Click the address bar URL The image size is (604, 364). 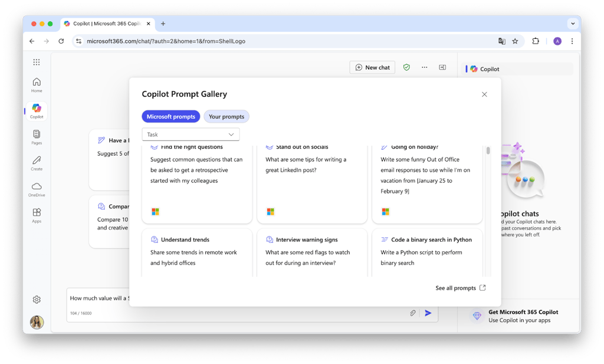166,41
